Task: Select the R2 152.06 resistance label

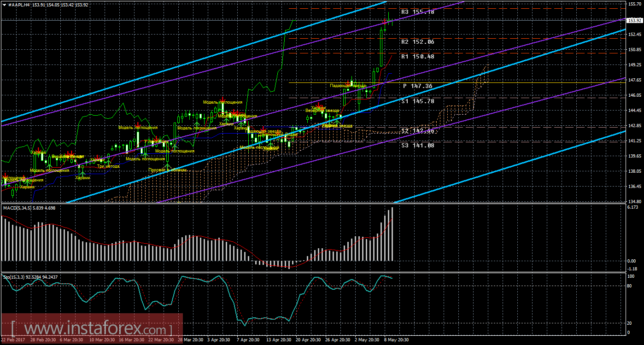Action: (418, 41)
